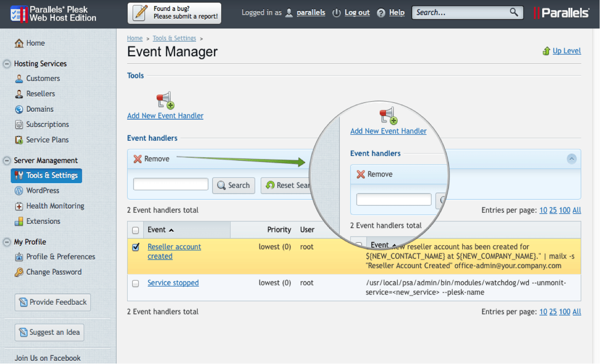Click the Join Us on Facebook link
Viewport: 600px width, 364px height.
(48, 358)
